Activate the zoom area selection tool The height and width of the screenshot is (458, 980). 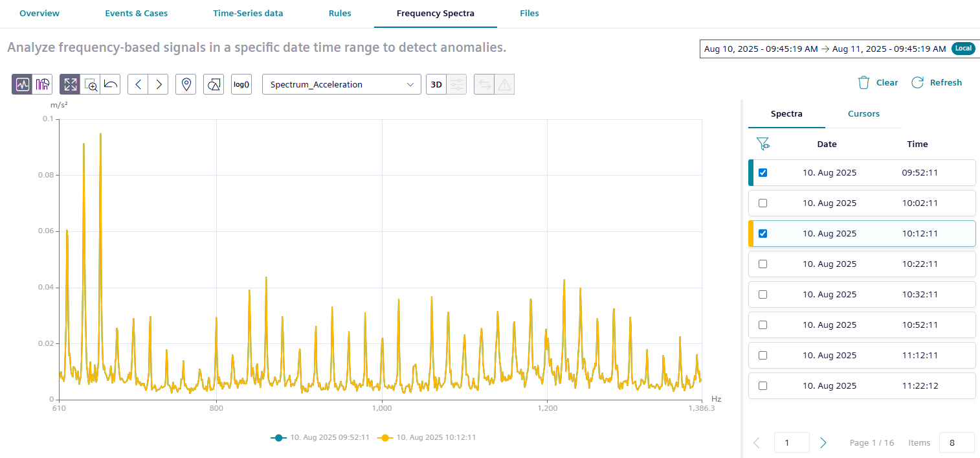coord(91,84)
